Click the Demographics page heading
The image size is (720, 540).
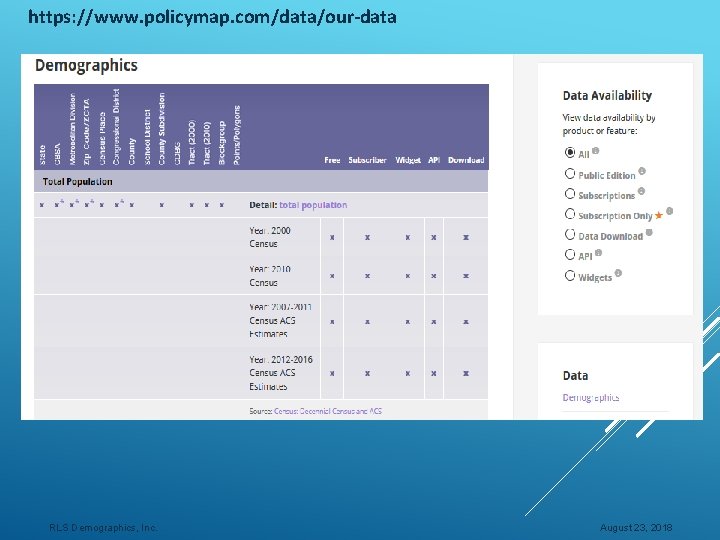point(86,65)
